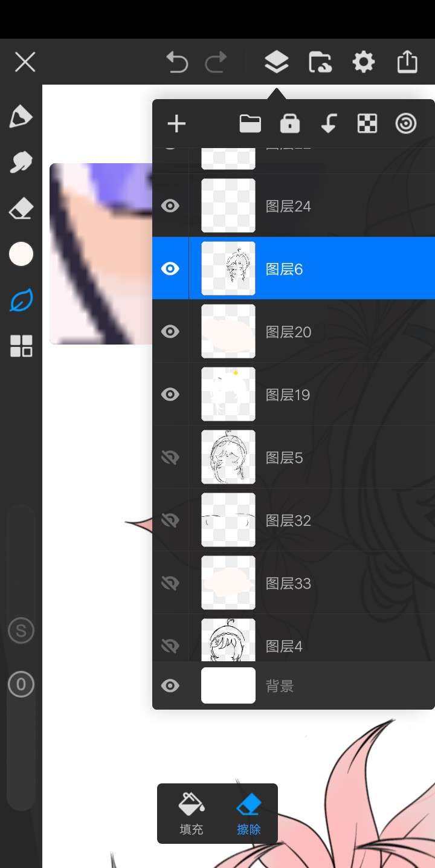Viewport: 435px width, 868px height.
Task: Tap the export share icon
Action: click(407, 62)
